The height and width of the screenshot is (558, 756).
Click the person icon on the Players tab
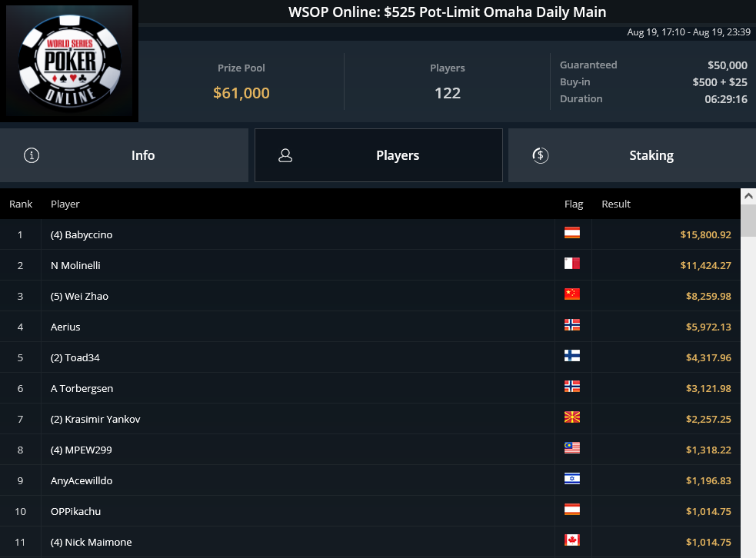click(285, 155)
